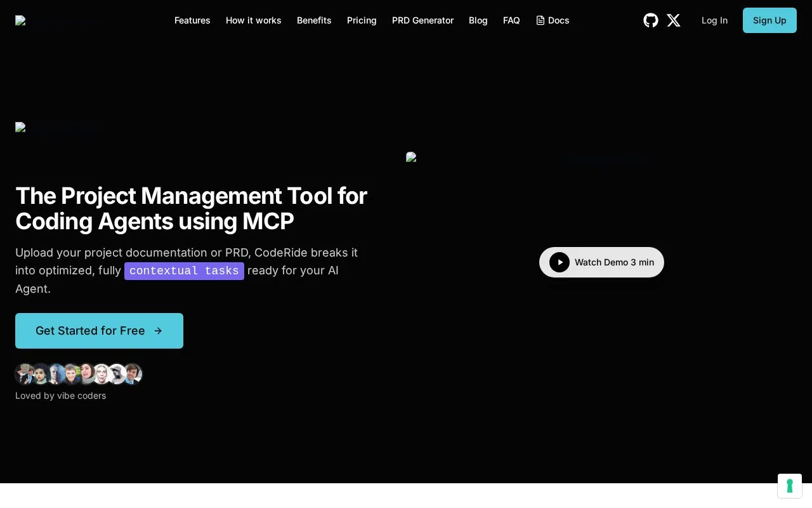Visit the Blog link

(478, 20)
